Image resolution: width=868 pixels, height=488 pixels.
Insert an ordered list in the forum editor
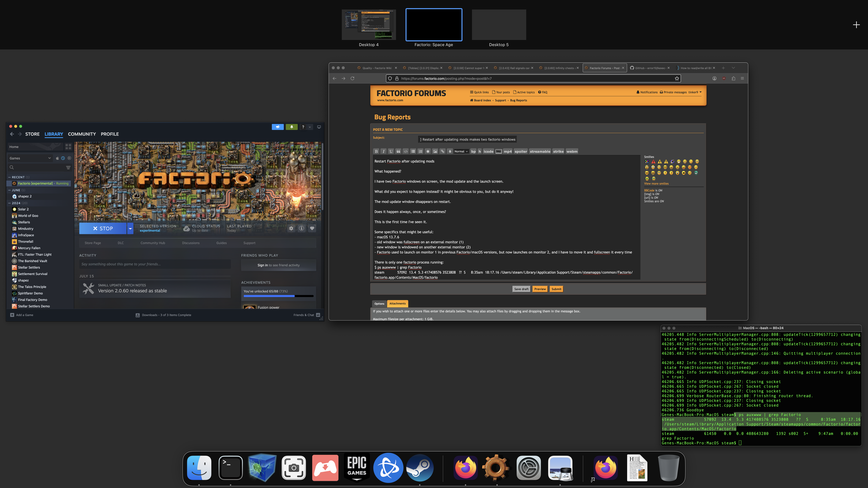(420, 151)
